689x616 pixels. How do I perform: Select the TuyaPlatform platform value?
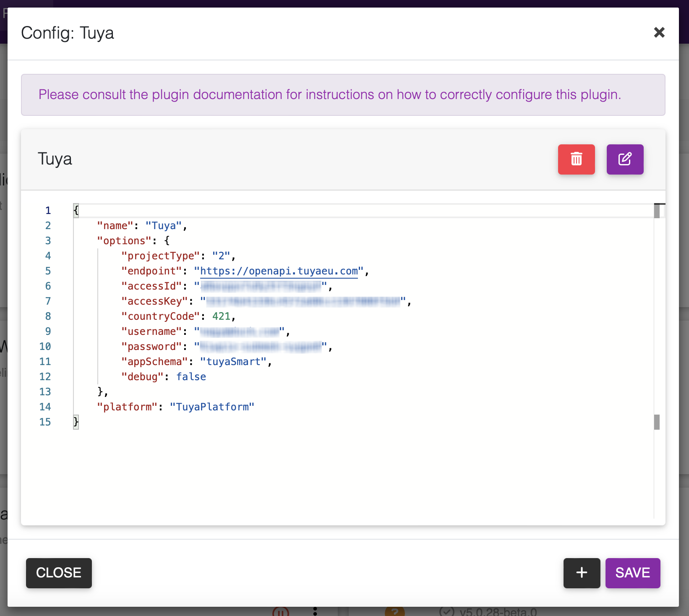pyautogui.click(x=212, y=407)
